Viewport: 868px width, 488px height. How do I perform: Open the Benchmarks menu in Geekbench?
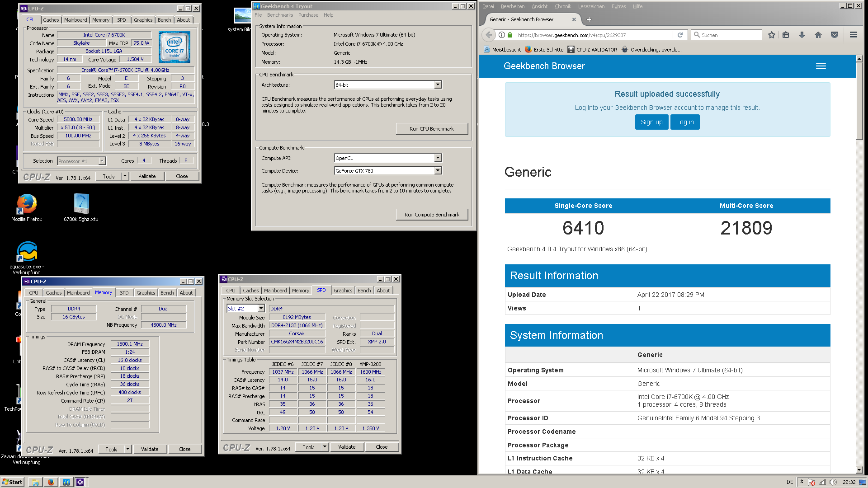point(280,15)
